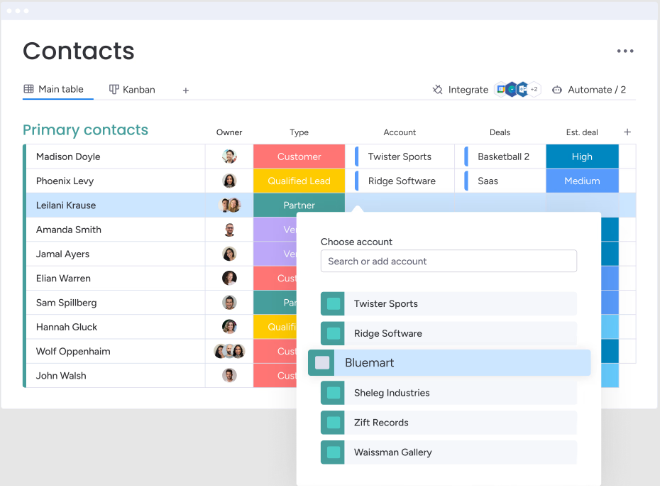Click the Main table grid icon

29,89
